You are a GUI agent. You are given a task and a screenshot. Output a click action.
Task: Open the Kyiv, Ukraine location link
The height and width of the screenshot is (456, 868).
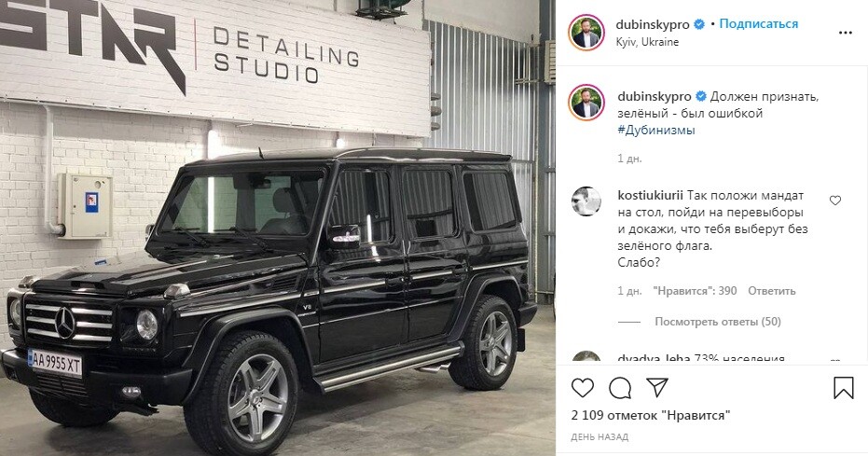pos(647,42)
